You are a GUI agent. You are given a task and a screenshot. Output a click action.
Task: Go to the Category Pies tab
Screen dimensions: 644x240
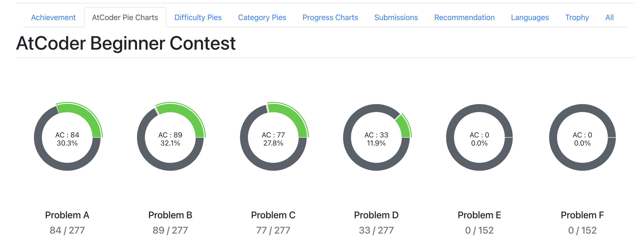262,17
